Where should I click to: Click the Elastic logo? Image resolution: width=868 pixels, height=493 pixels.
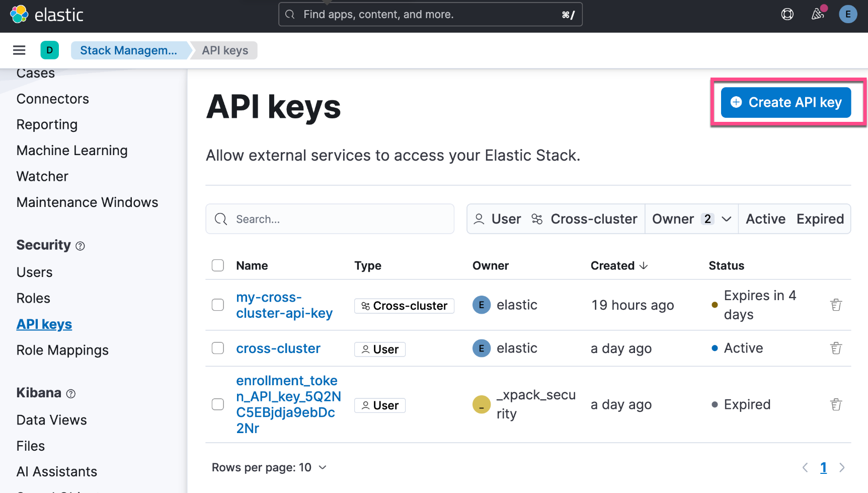(47, 15)
